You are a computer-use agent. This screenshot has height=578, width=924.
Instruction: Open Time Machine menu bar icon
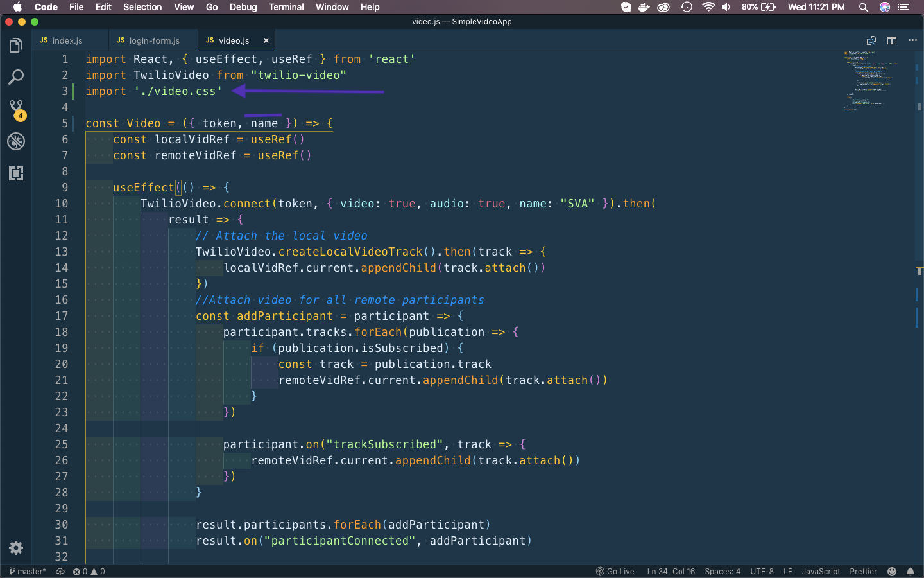point(686,7)
